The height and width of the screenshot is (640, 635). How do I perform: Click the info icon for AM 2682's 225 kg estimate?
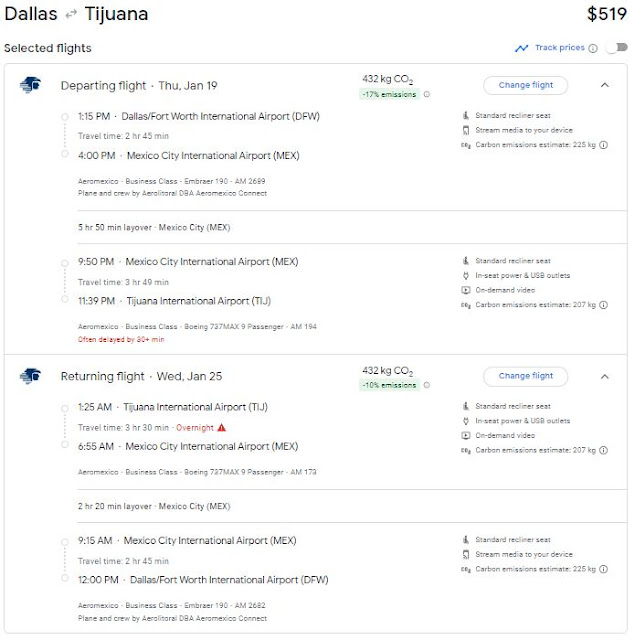pyautogui.click(x=604, y=569)
